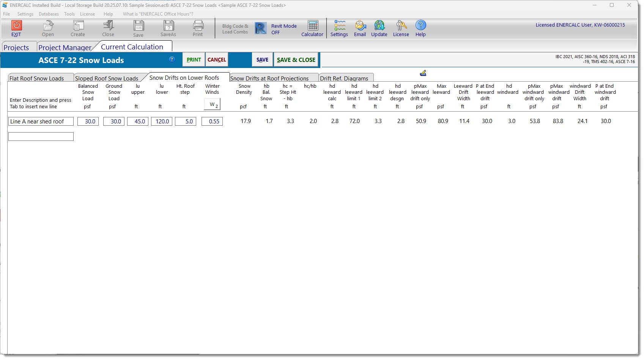The width and height of the screenshot is (644, 360).
Task: Open the License menu
Action: click(x=88, y=14)
